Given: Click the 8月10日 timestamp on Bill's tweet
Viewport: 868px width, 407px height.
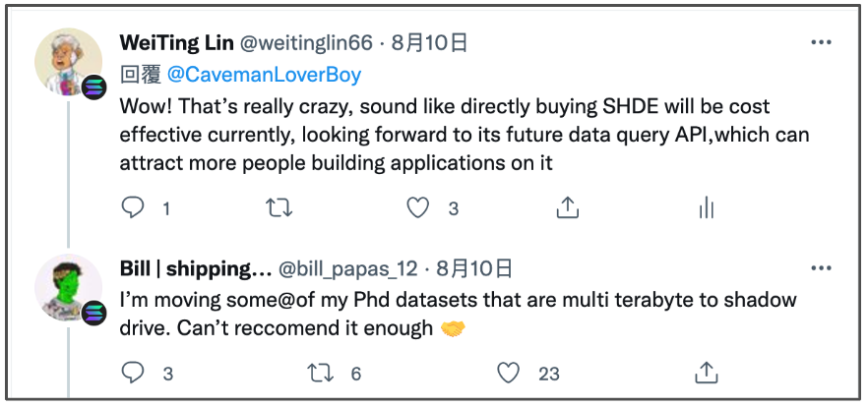Looking at the screenshot, I should pyautogui.click(x=473, y=268).
